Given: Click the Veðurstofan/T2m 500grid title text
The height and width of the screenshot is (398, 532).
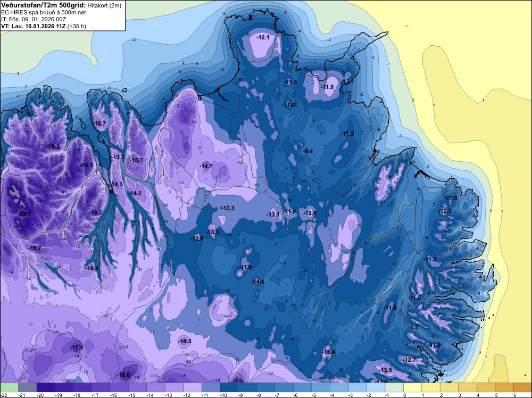Looking at the screenshot, I should pos(42,5).
